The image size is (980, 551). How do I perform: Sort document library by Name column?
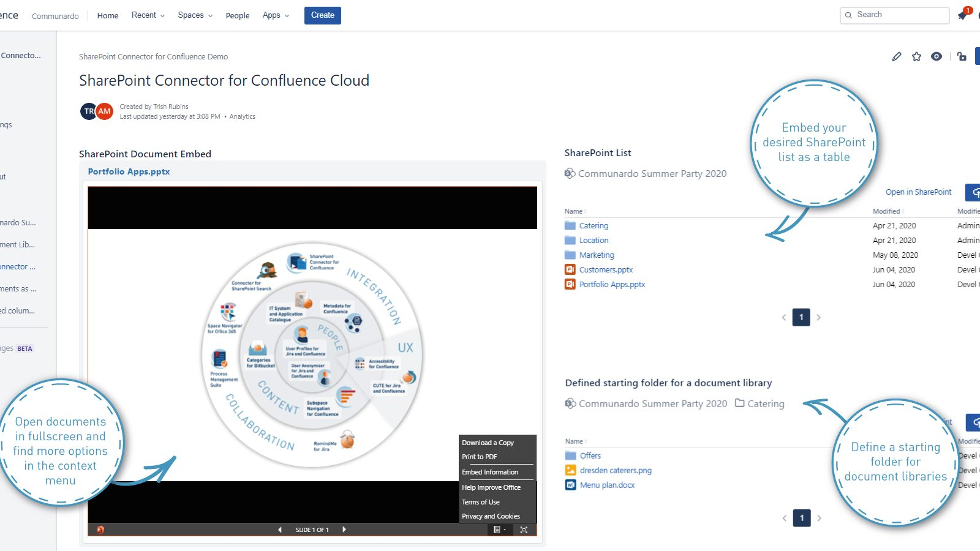tap(576, 441)
